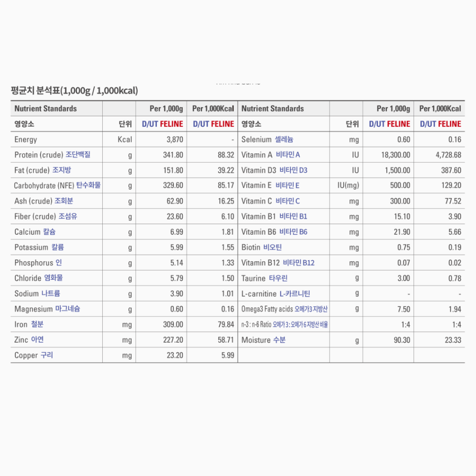
Task: Click the Fat value "151.80"
Action: [x=173, y=170]
